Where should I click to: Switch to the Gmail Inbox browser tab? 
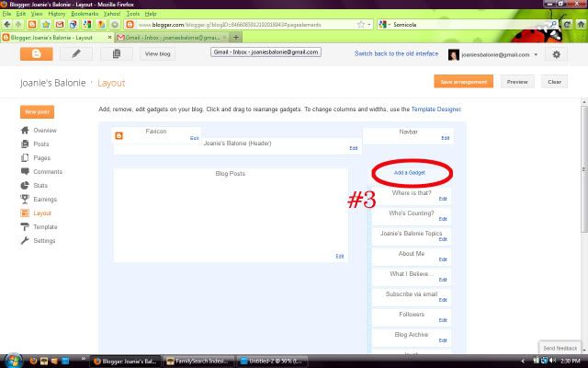click(170, 37)
